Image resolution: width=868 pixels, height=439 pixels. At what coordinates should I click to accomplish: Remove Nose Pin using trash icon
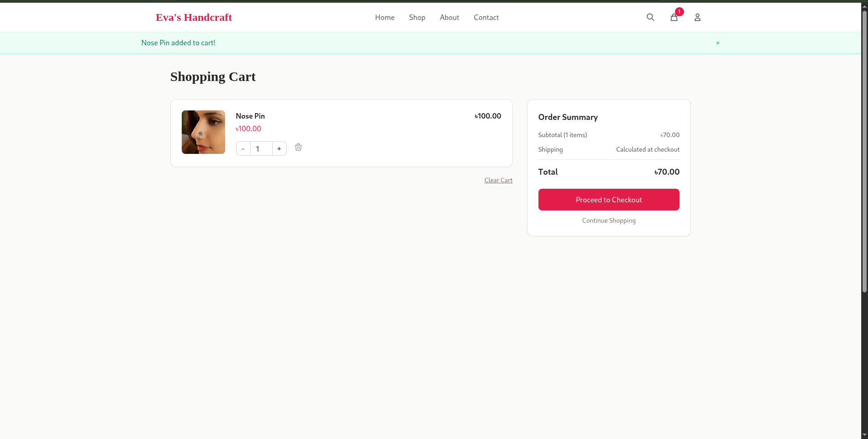(298, 148)
